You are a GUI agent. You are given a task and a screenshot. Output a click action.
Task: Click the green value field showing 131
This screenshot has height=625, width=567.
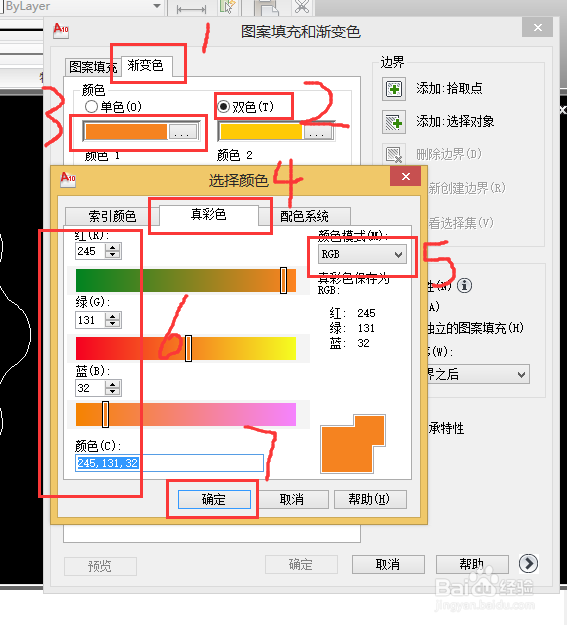click(90, 320)
